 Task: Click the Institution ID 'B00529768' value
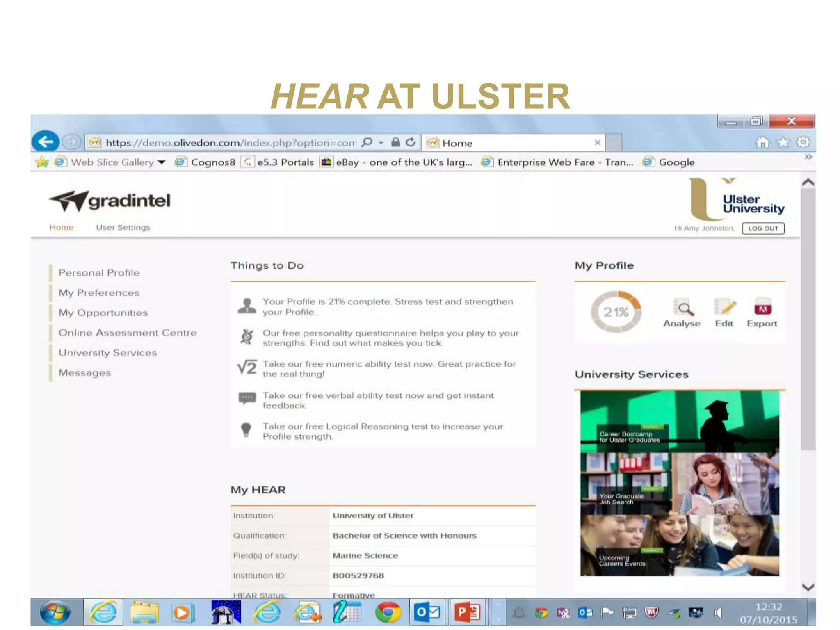(x=358, y=575)
